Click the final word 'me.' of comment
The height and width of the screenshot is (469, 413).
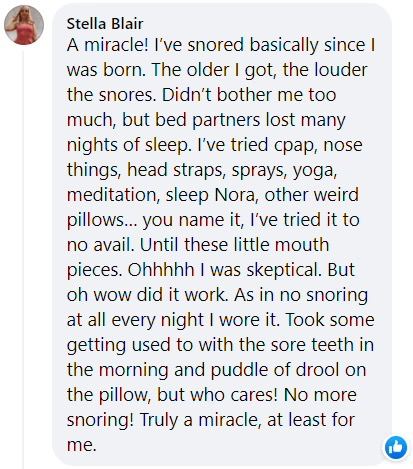[82, 445]
